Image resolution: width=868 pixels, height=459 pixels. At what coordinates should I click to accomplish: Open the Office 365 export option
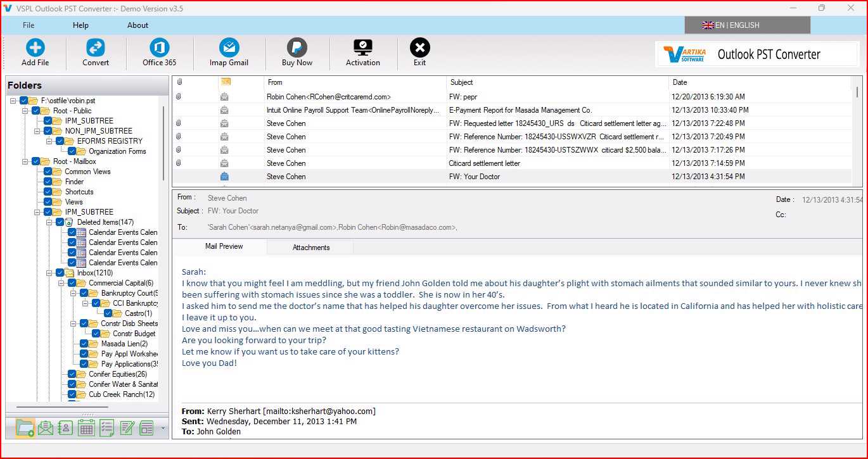160,48
